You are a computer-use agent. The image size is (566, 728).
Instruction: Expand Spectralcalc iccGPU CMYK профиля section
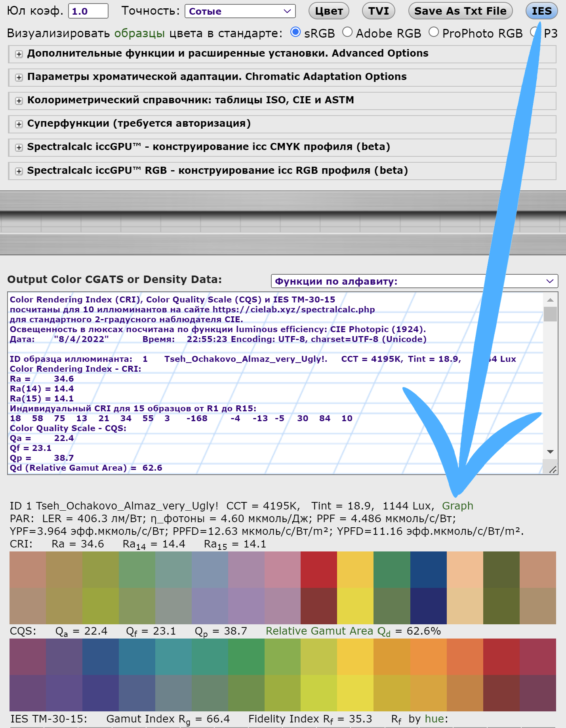[19, 148]
